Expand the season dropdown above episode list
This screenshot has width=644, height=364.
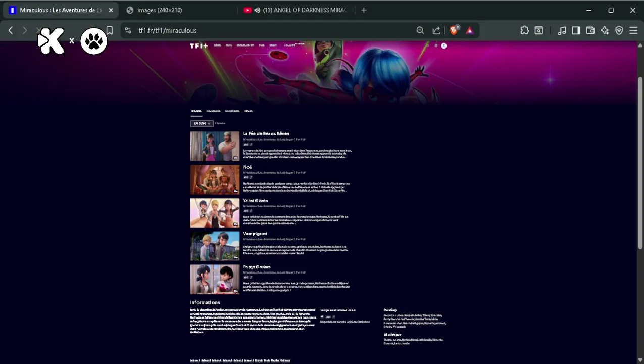[x=202, y=123]
